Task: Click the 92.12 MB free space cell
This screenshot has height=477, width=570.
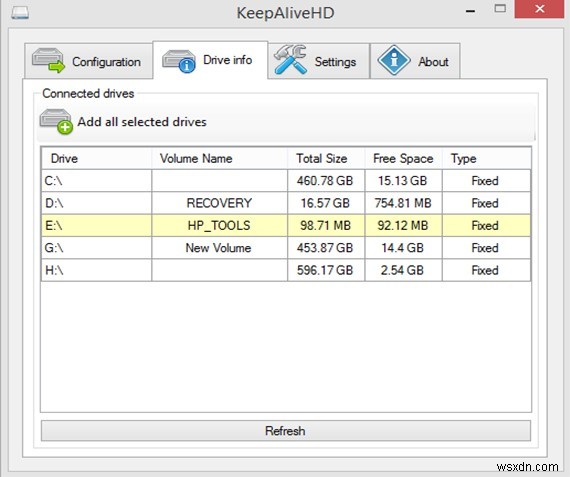Action: tap(404, 225)
